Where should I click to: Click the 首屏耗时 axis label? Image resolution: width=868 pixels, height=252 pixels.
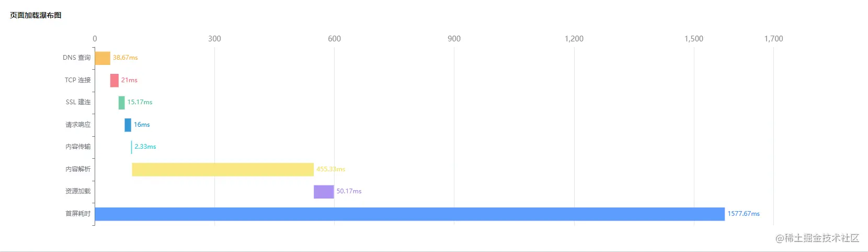[78, 214]
